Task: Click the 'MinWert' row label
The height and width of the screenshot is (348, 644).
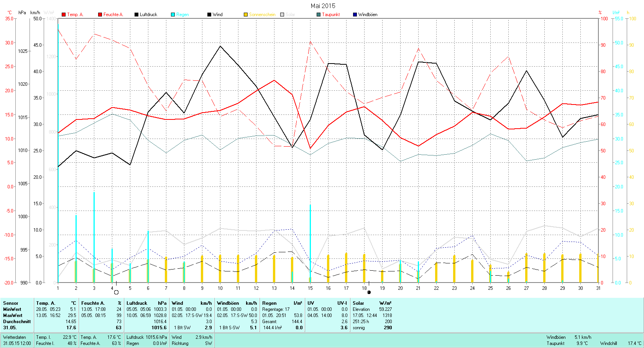Action: pos(12,309)
